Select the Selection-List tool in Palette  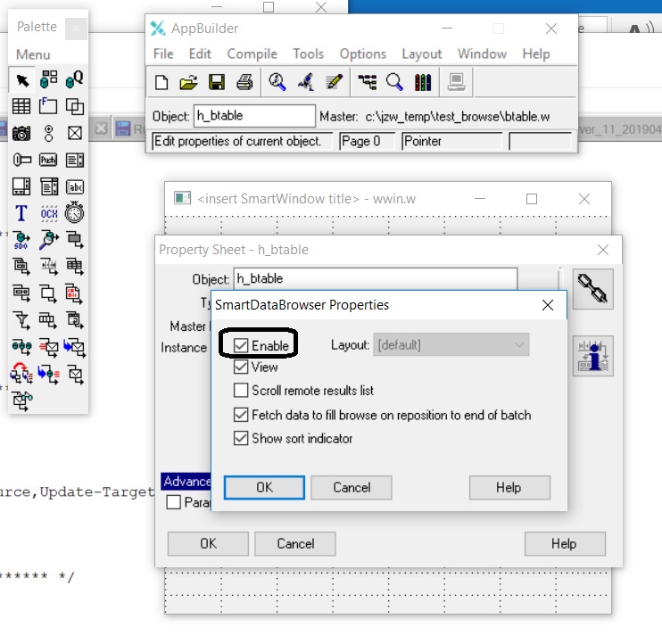[75, 160]
